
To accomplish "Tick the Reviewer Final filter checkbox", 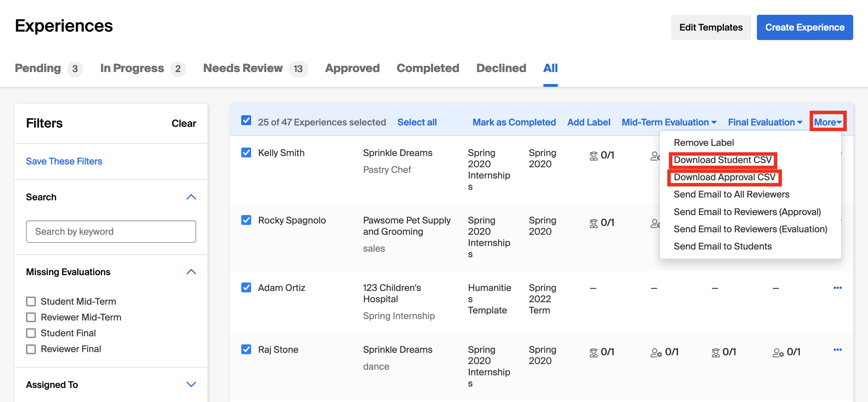I will (31, 349).
